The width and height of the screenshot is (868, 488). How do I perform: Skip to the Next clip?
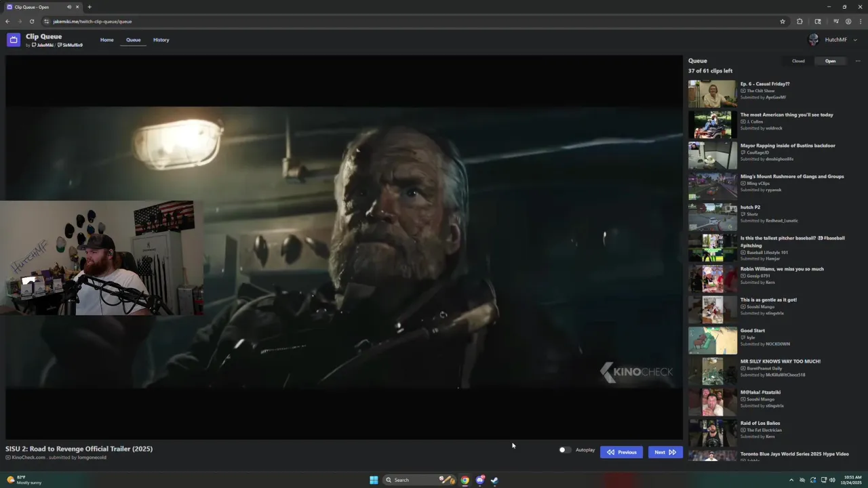[x=665, y=452]
